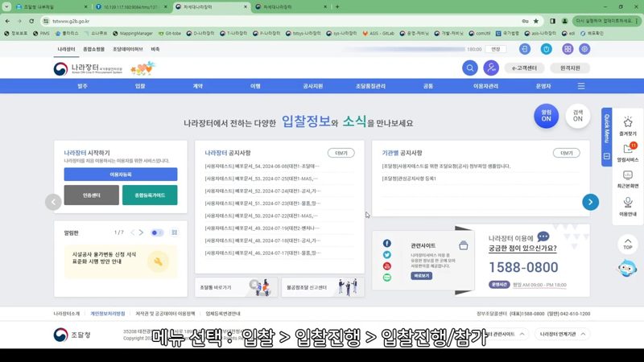Go back in the browser

(8, 21)
